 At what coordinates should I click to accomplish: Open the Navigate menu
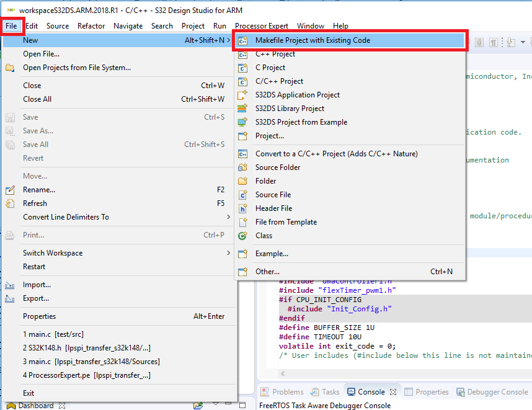click(x=128, y=26)
